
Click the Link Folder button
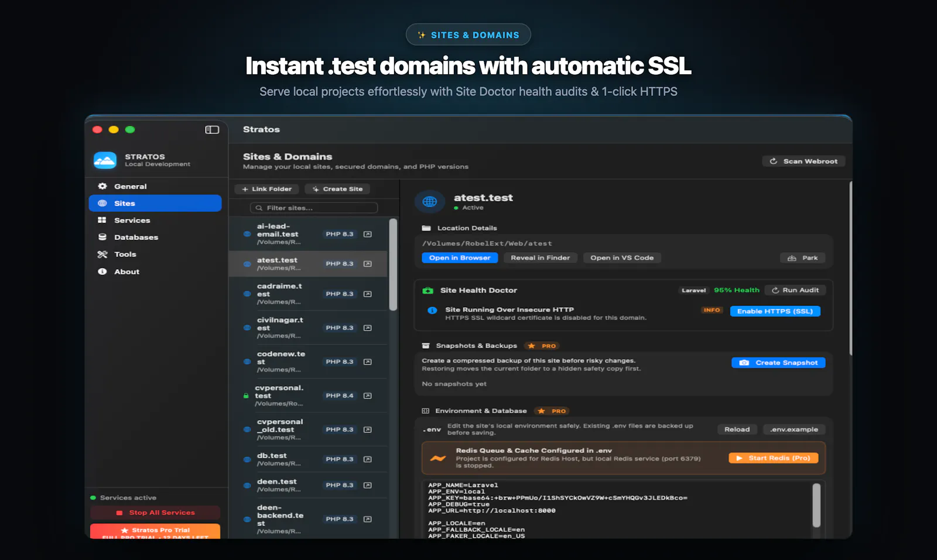267,189
